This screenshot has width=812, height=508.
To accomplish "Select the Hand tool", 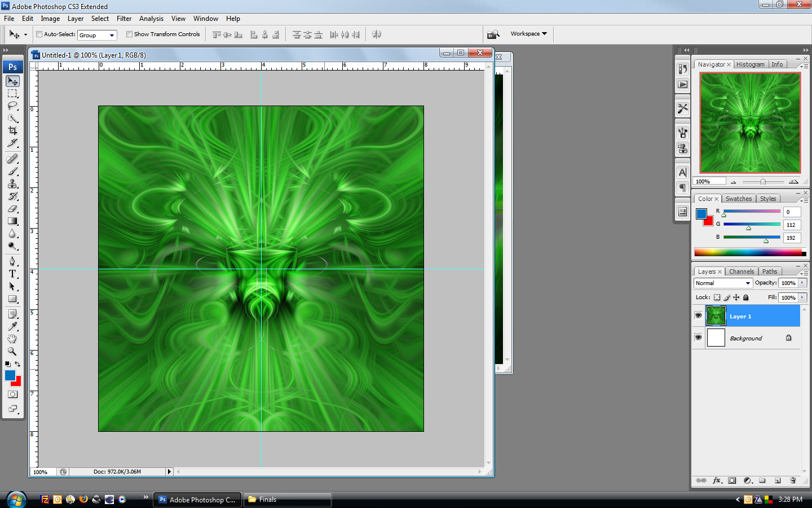I will coord(12,339).
